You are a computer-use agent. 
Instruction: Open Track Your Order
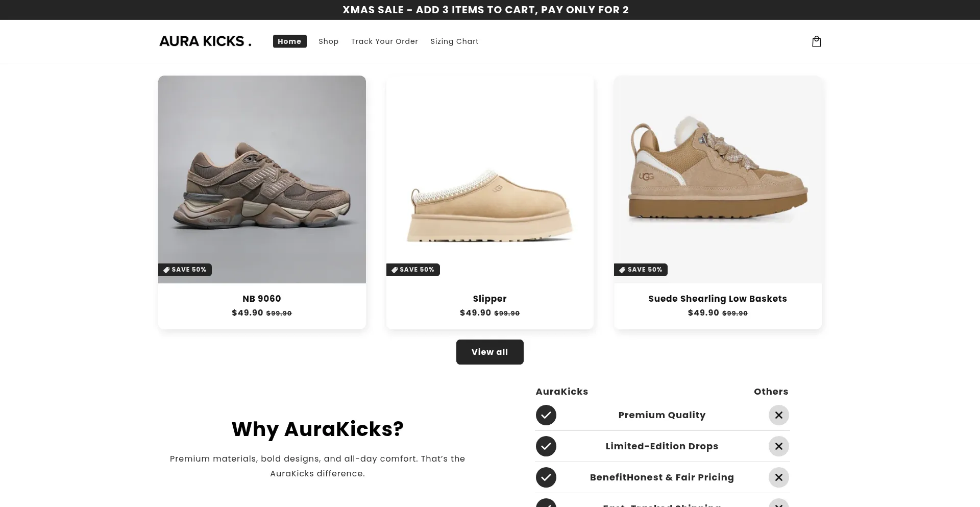click(x=384, y=41)
